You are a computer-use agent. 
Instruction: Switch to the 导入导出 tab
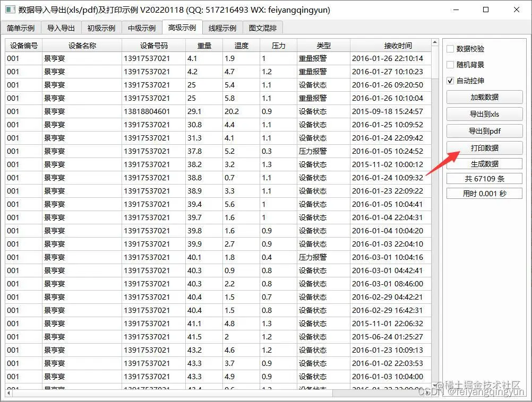[61, 28]
